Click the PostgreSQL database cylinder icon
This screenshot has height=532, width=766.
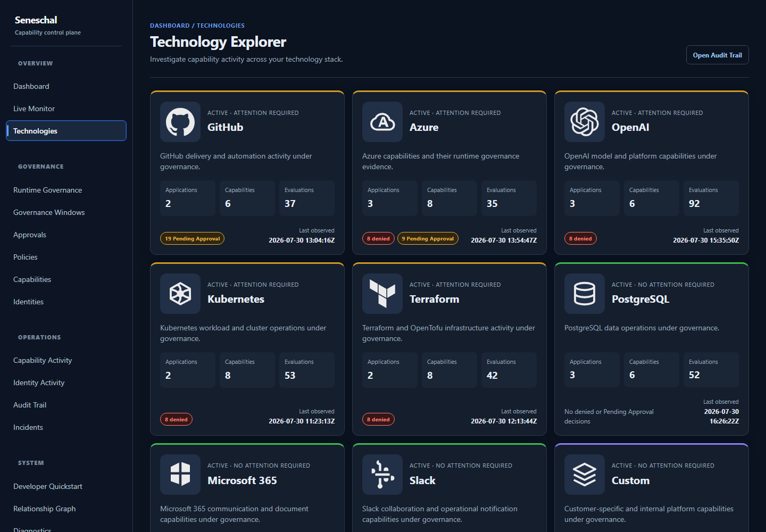(x=585, y=294)
